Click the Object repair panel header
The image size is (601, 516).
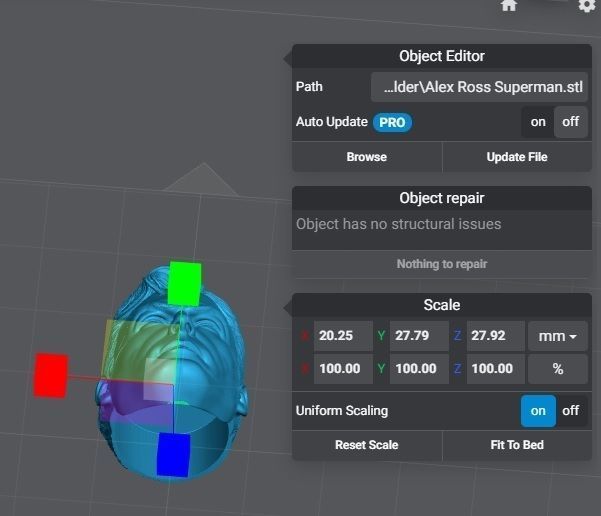point(442,198)
